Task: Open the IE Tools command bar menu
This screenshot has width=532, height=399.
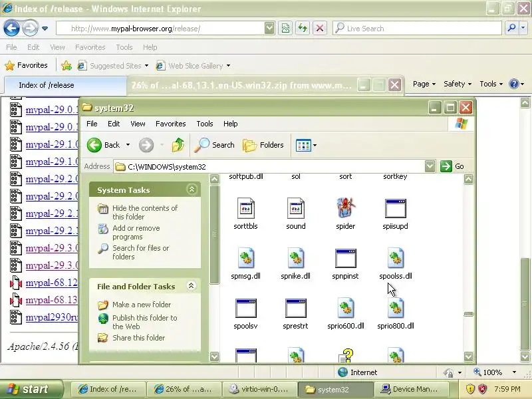Action: click(x=491, y=84)
